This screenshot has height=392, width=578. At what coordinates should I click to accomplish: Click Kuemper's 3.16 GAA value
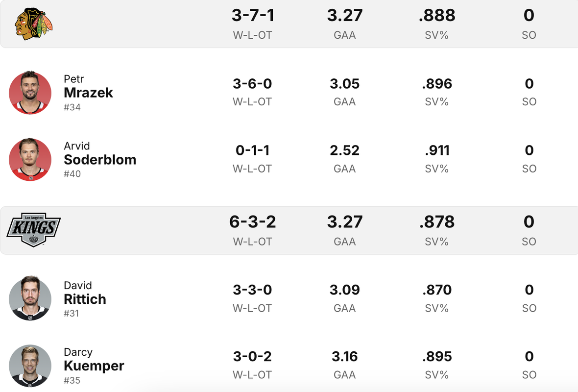tap(345, 357)
